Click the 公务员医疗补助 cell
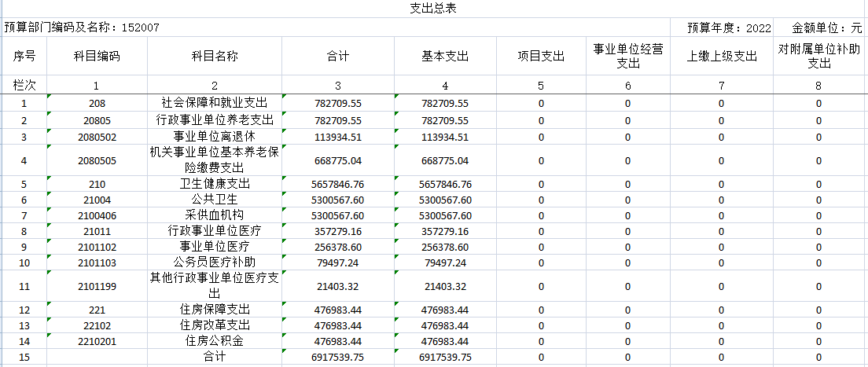 [x=214, y=262]
